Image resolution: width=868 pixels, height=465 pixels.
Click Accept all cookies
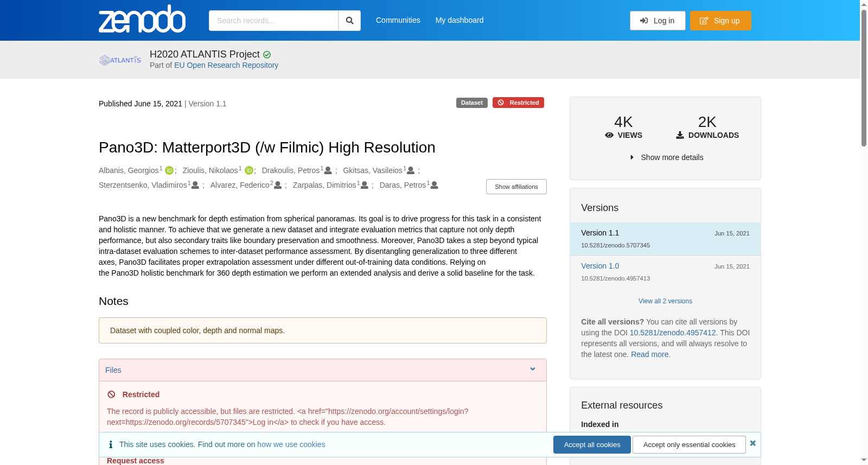592,444
